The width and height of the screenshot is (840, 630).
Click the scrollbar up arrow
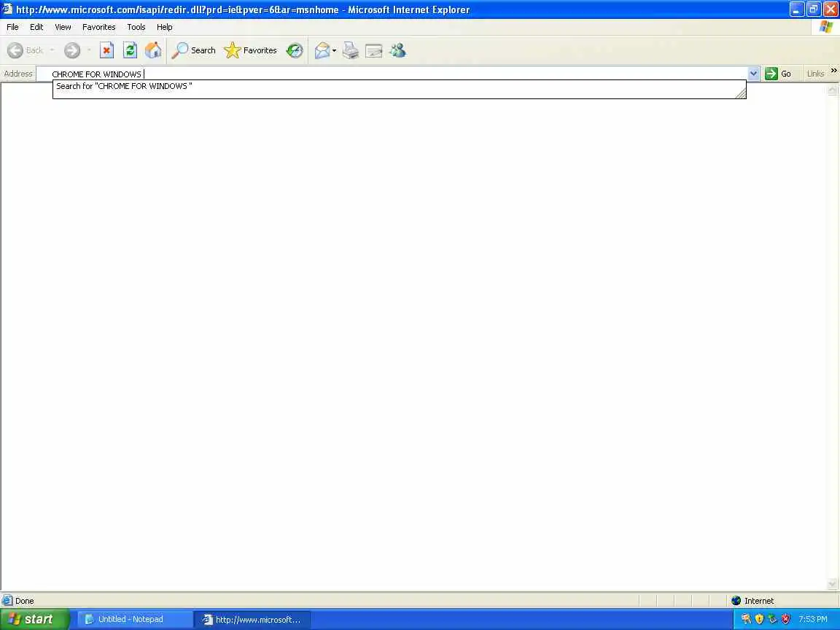pos(833,90)
